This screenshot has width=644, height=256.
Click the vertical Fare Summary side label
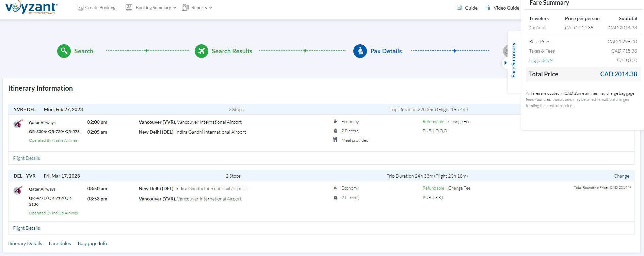514,60
